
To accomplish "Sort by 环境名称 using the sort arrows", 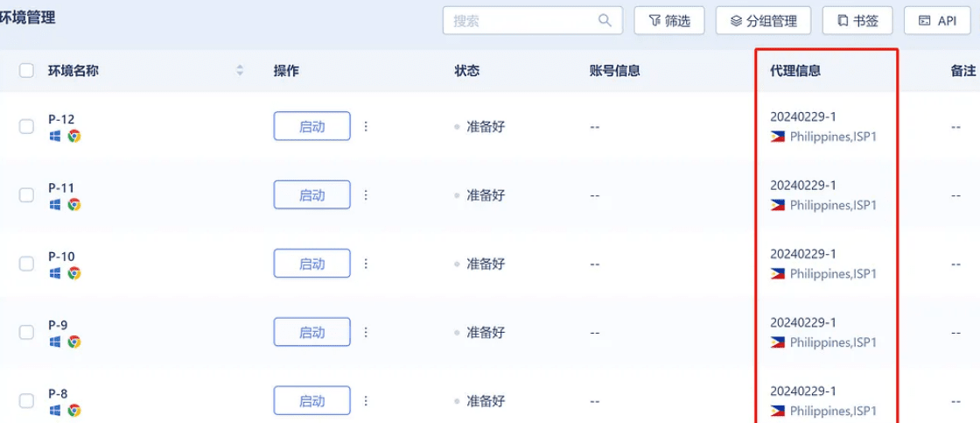I will coord(240,71).
